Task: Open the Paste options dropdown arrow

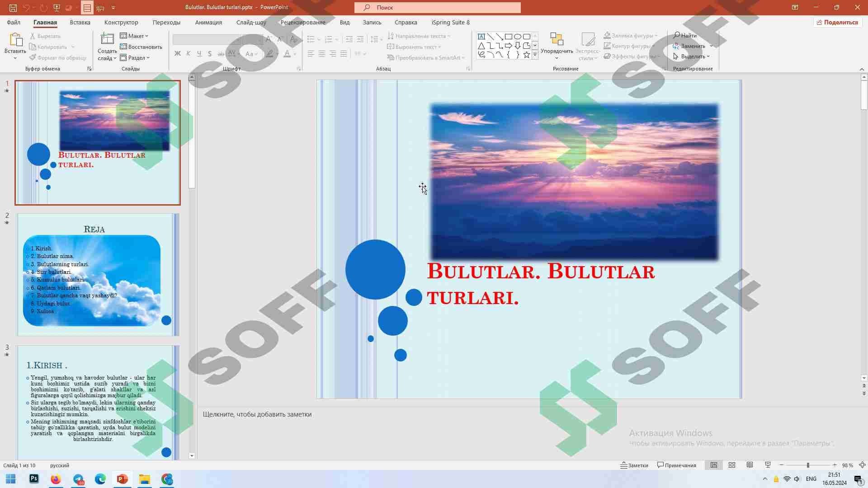Action: tap(15, 58)
